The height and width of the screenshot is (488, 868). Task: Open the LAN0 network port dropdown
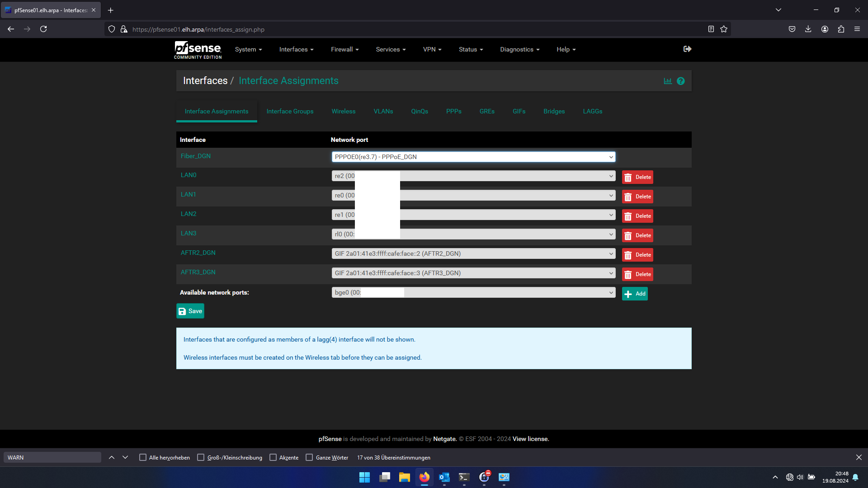point(473,176)
